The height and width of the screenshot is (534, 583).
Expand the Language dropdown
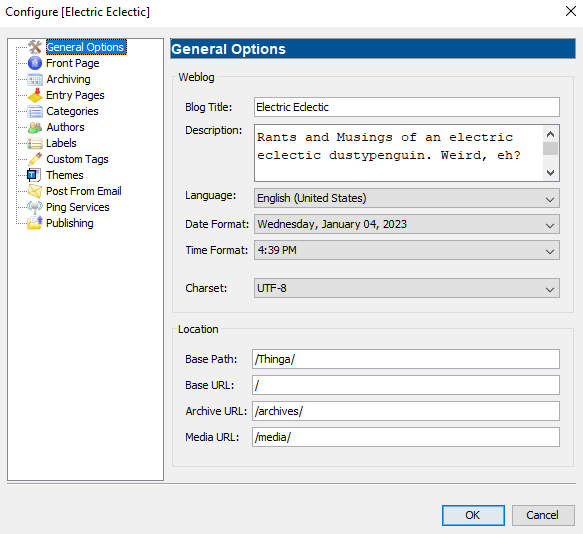(x=407, y=198)
